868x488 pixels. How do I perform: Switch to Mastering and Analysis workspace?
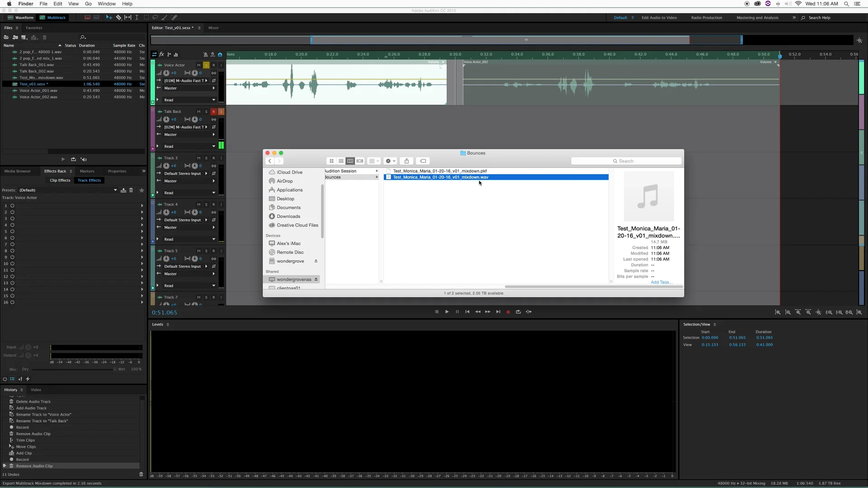[757, 18]
